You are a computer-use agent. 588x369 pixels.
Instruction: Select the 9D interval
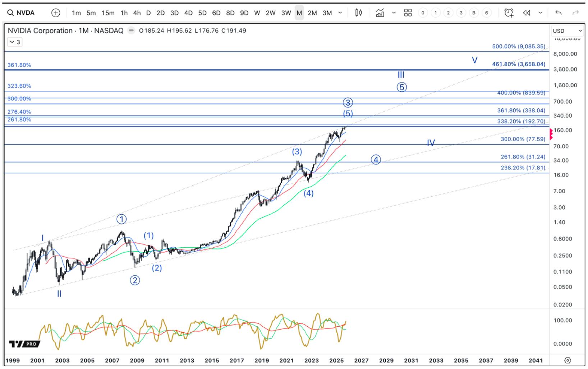(244, 13)
